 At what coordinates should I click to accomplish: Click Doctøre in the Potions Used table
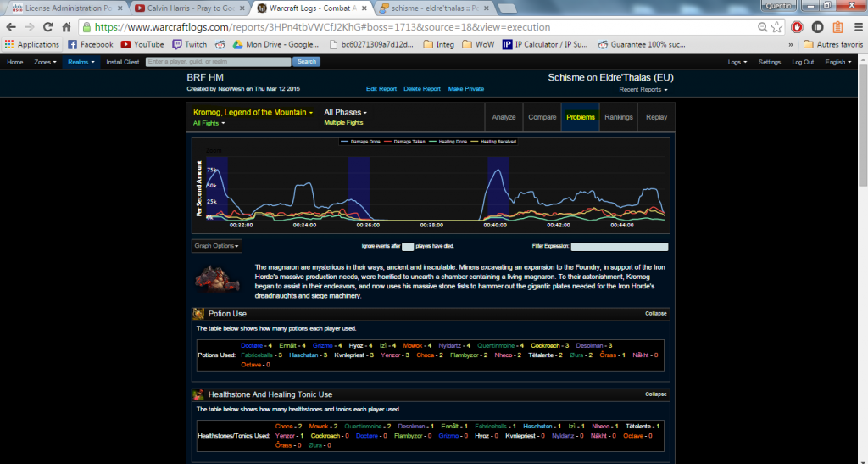252,345
